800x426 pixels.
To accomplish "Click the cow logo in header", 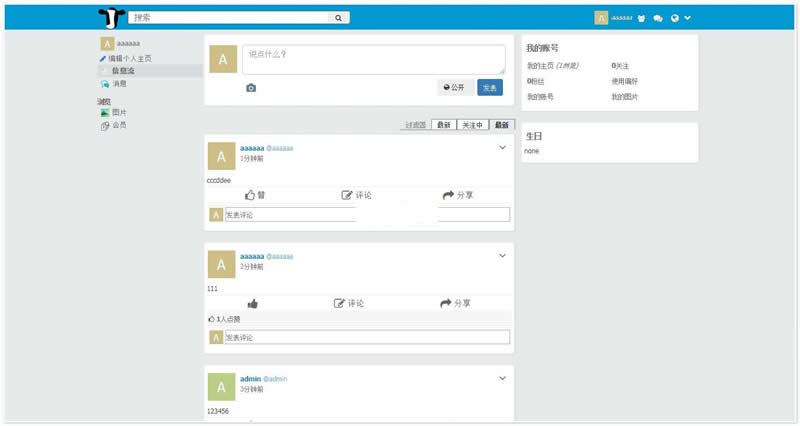I will point(111,17).
